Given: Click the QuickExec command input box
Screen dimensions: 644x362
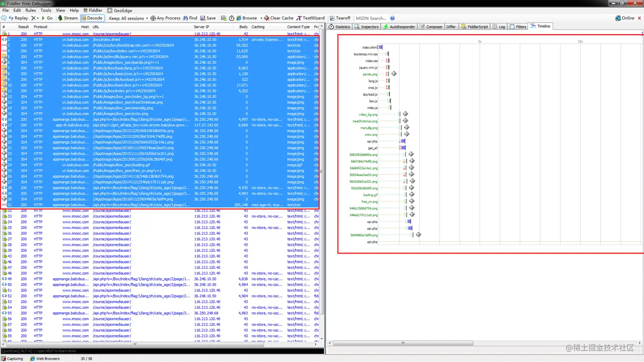Looking at the screenshot, I should [162, 351].
